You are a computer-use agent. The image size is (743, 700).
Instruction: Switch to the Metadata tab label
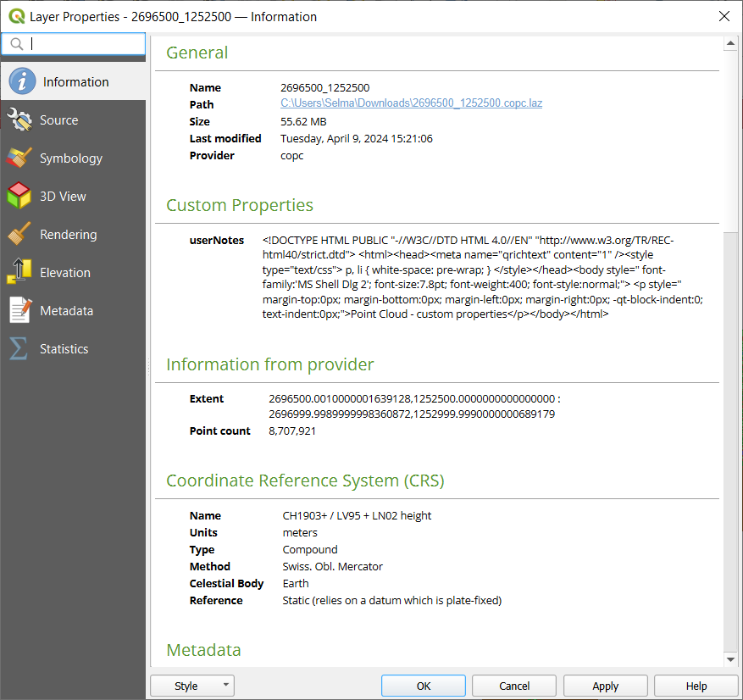coord(66,311)
